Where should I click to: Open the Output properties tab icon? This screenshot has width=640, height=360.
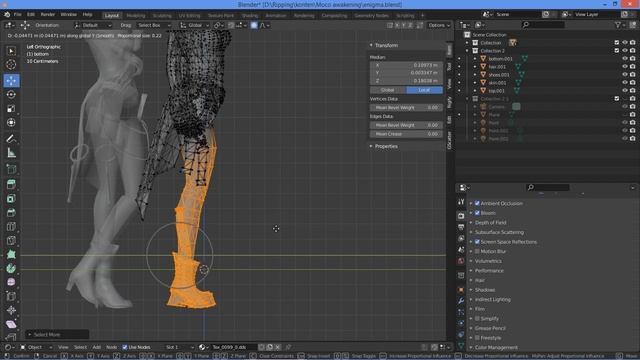tap(461, 227)
